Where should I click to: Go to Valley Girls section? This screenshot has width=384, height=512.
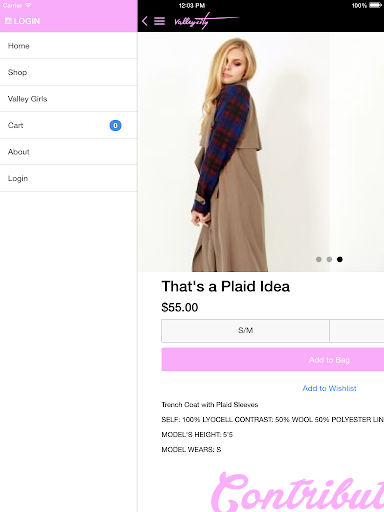69,99
